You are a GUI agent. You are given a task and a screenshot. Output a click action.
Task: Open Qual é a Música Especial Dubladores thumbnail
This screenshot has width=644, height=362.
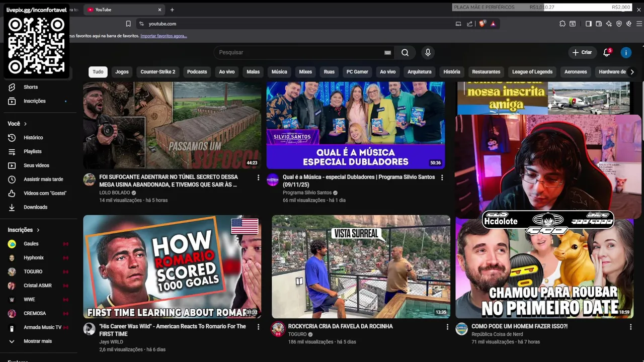point(356,125)
